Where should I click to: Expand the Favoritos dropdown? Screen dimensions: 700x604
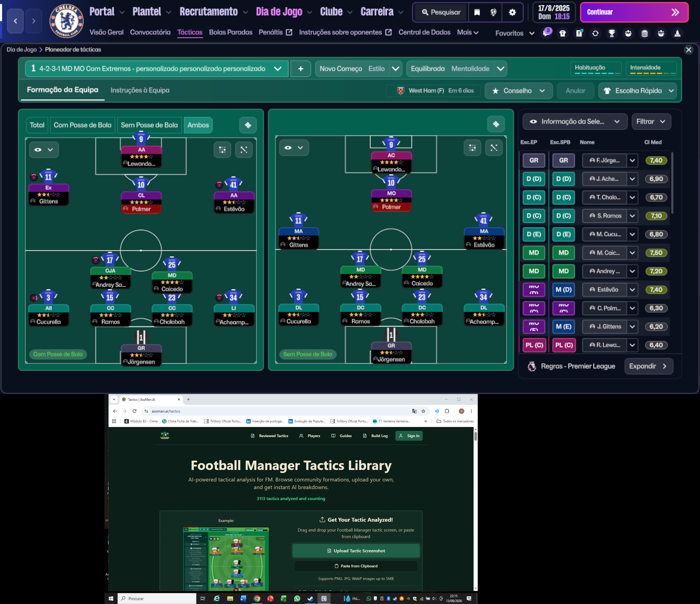coord(515,33)
